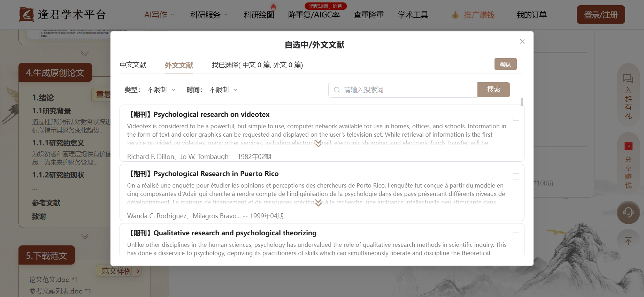This screenshot has width=644, height=297.
Task: Open 我的订单 navigation item
Action: 531,15
